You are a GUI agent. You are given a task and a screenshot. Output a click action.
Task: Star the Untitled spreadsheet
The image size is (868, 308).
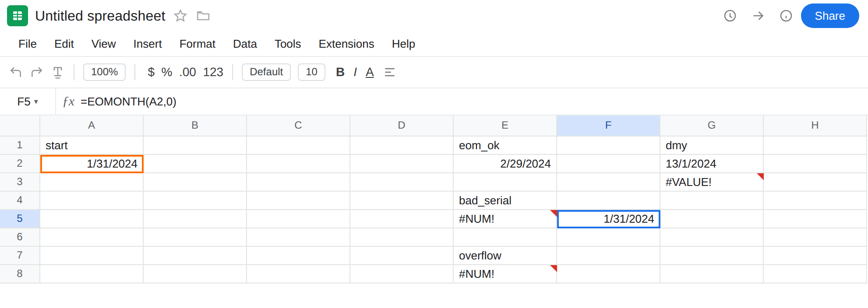[x=180, y=16]
